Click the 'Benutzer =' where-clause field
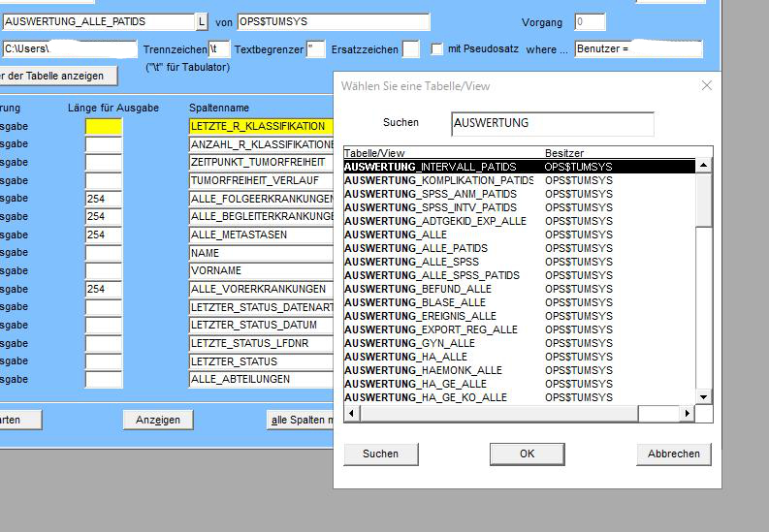 [x=637, y=48]
